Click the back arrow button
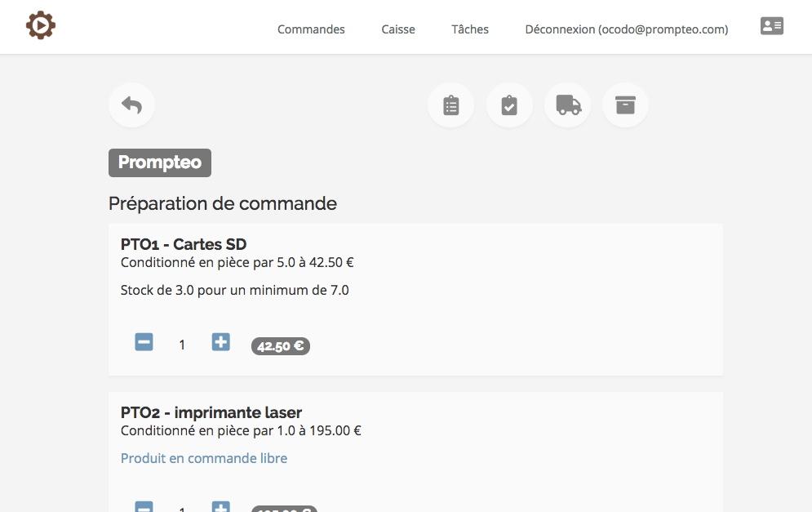 [131, 105]
